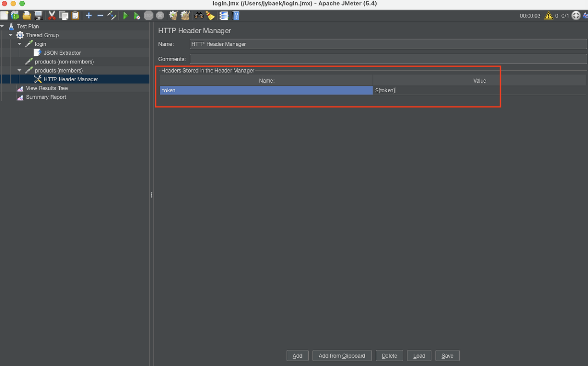588x366 pixels.
Task: Select the 'token' name cell
Action: 266,90
